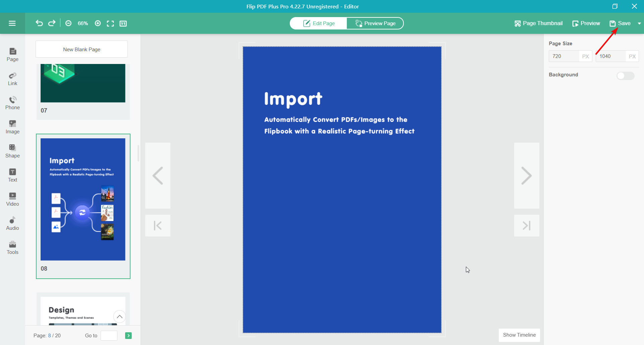
Task: Open the Audio tool in sidebar
Action: click(12, 223)
